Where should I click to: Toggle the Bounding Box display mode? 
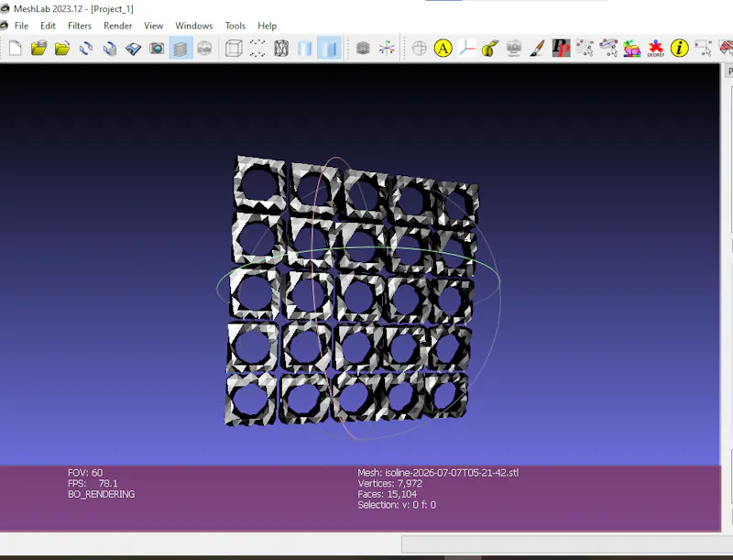point(234,49)
